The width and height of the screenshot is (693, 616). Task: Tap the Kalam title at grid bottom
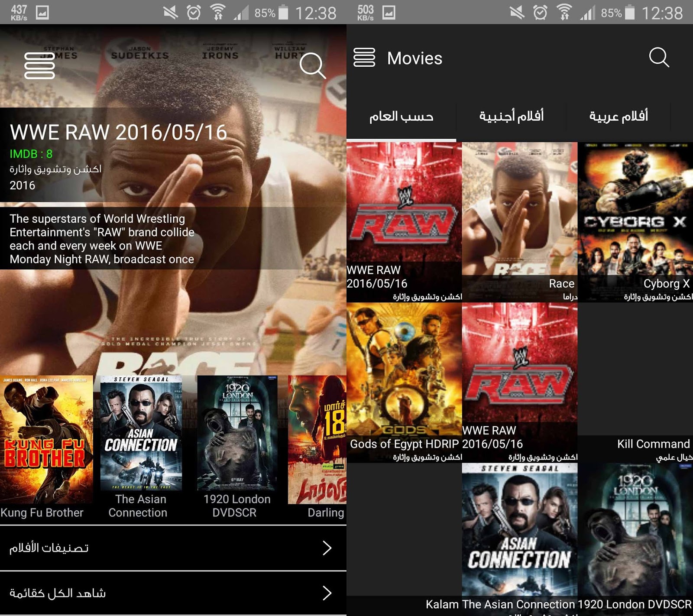tap(442, 604)
